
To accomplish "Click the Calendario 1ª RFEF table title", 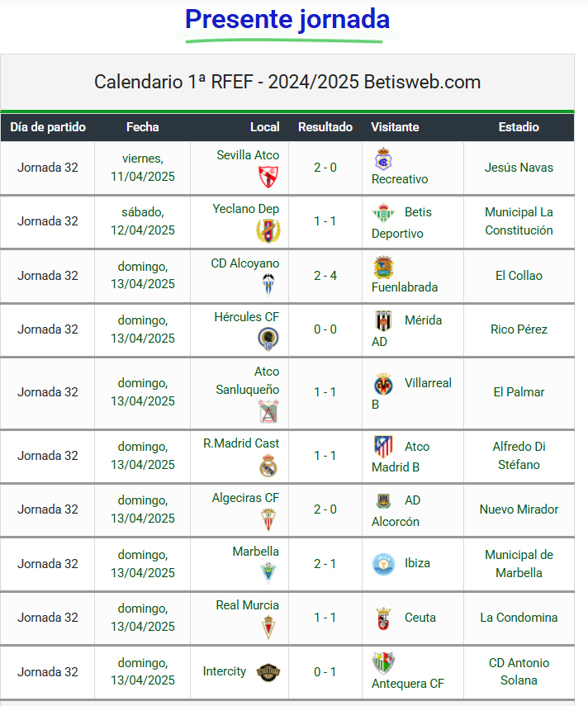I will [x=287, y=82].
